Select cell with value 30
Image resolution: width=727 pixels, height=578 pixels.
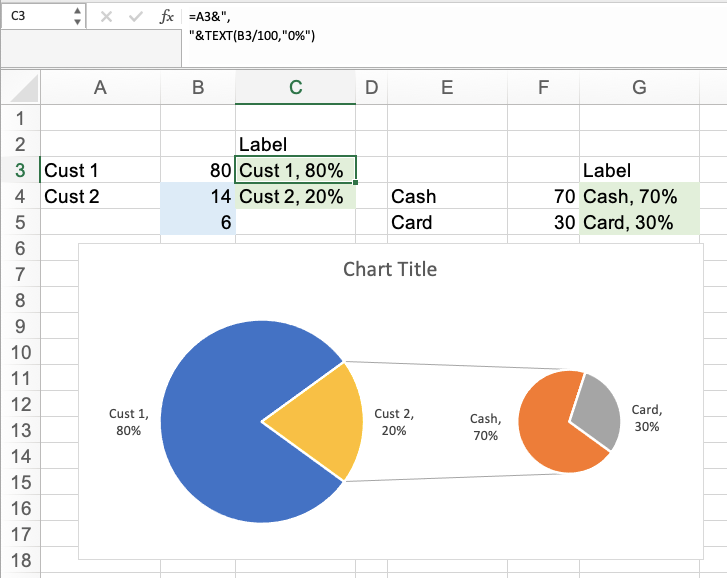tap(543, 222)
